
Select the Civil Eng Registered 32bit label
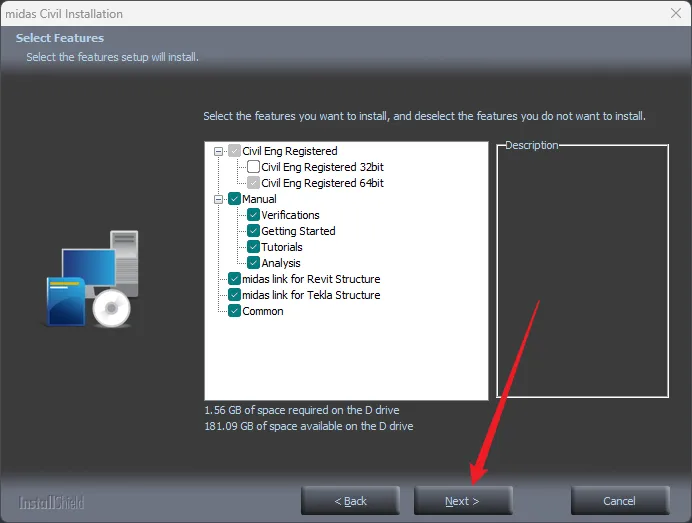click(322, 167)
